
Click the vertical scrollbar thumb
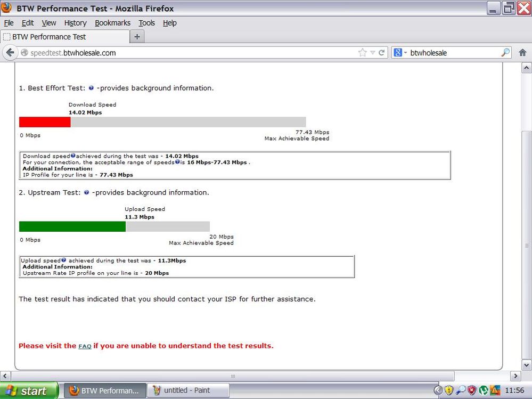pos(526,245)
